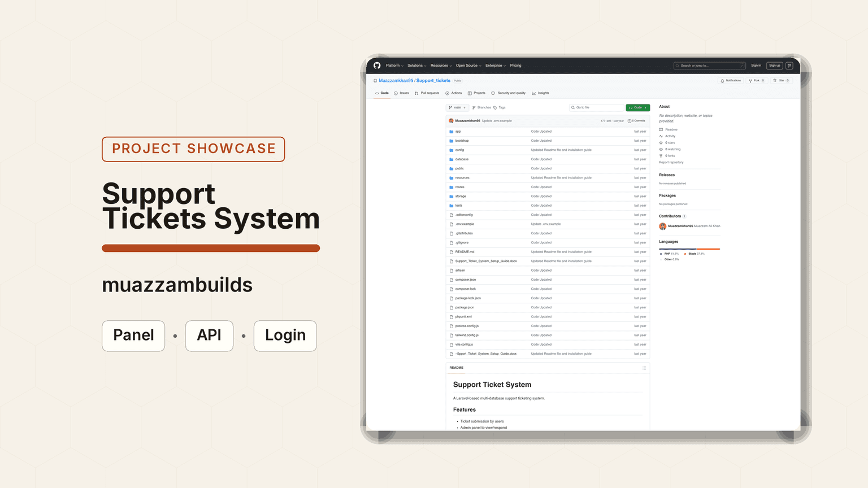Click the contributor avatar under Contributors
Viewport: 868px width, 488px height.
pos(663,226)
